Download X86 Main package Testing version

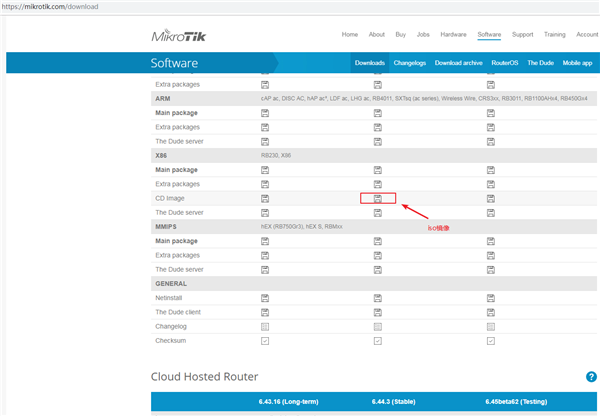tap(491, 170)
